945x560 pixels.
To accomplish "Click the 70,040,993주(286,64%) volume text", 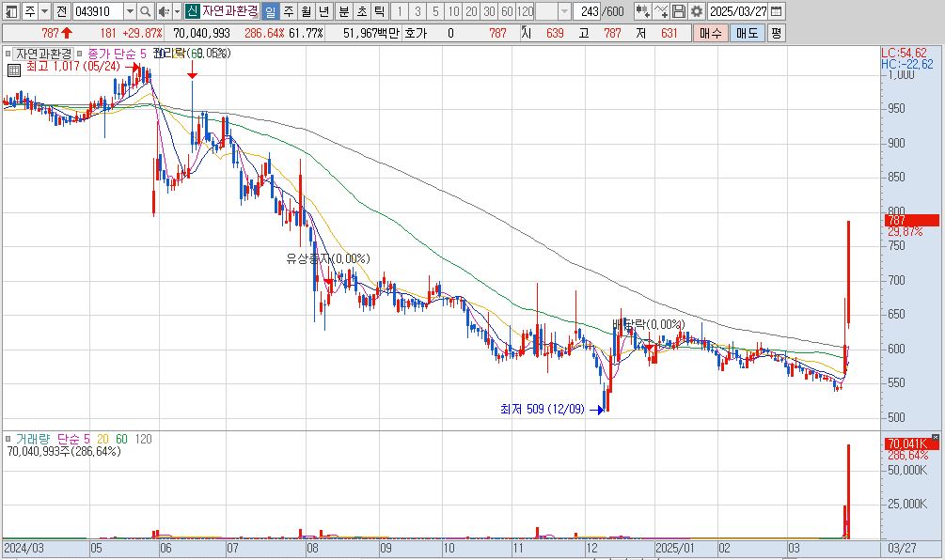I will tap(63, 451).
